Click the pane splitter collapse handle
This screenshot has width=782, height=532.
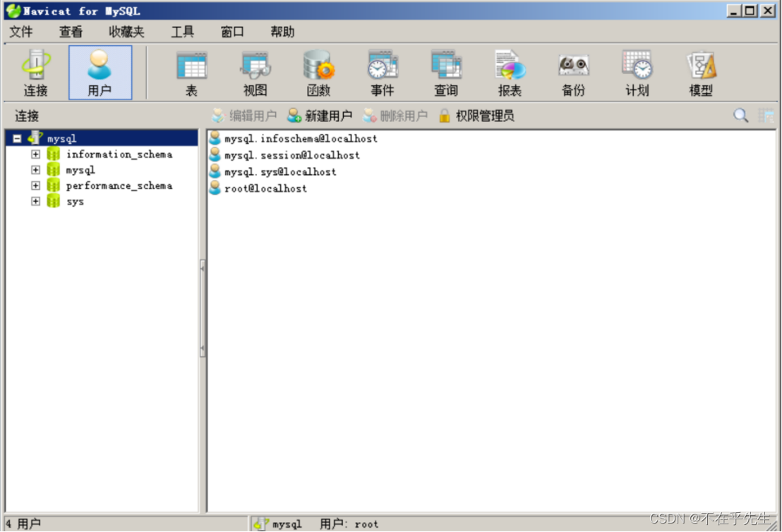(203, 308)
